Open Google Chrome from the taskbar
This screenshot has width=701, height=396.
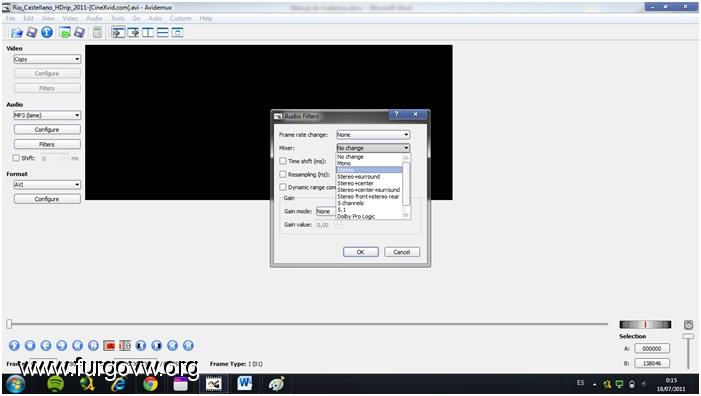pos(150,384)
